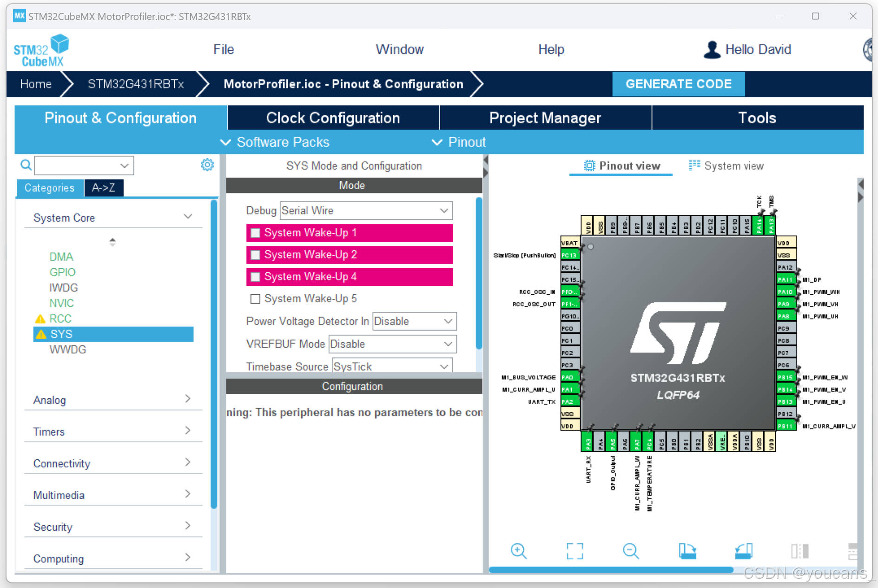Select the VBAT pin on the chip
Image resolution: width=878 pixels, height=588 pixels.
(x=570, y=243)
